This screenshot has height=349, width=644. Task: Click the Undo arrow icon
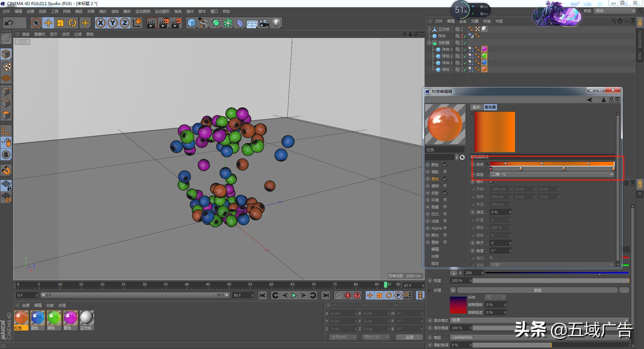point(9,23)
